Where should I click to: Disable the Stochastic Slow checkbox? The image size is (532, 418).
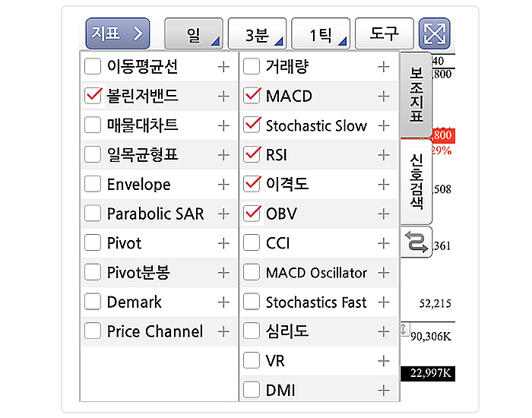click(252, 125)
